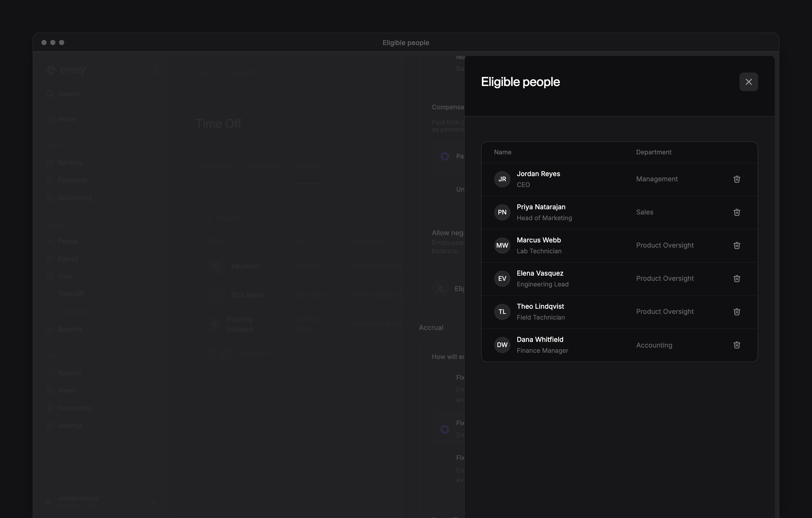Click the Engineering Lead title

(542, 284)
